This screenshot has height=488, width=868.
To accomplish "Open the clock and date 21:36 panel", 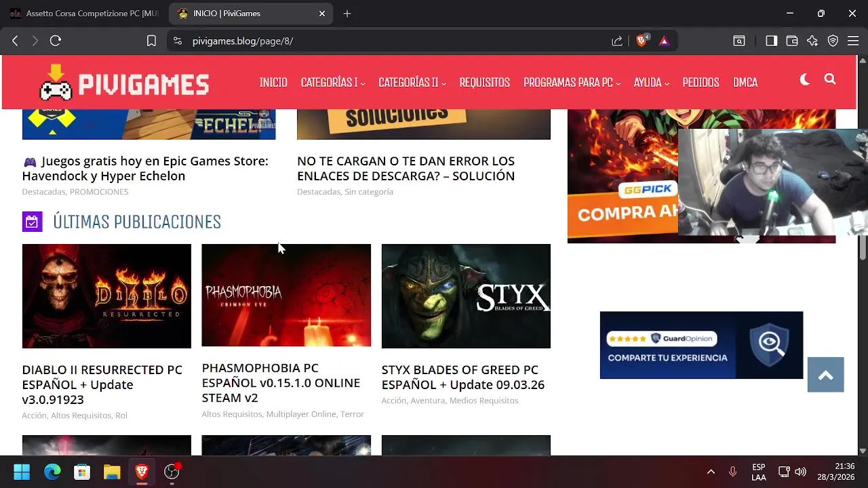I will point(835,472).
